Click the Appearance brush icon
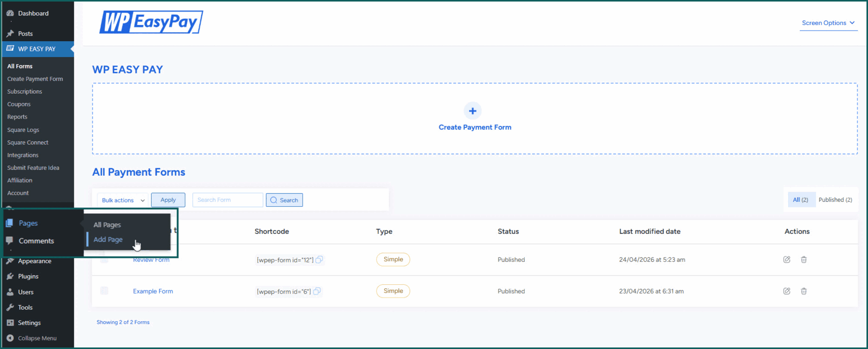The image size is (868, 349). pyautogui.click(x=10, y=261)
